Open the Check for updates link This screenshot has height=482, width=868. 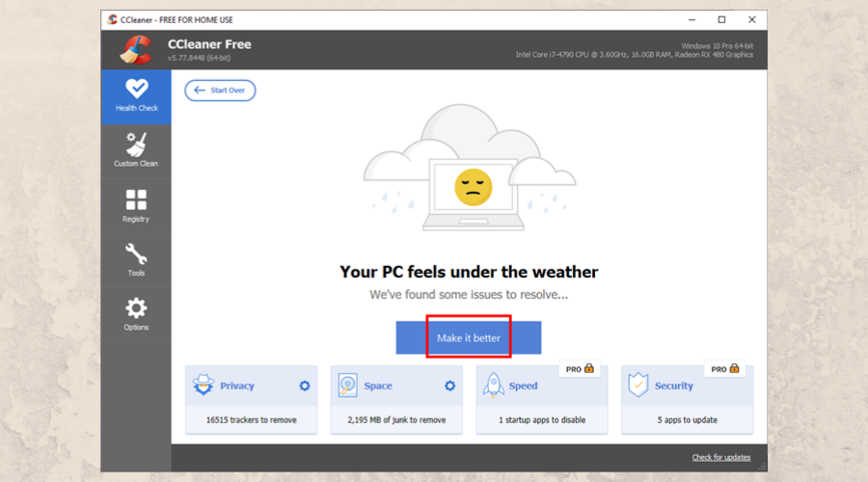[720, 457]
